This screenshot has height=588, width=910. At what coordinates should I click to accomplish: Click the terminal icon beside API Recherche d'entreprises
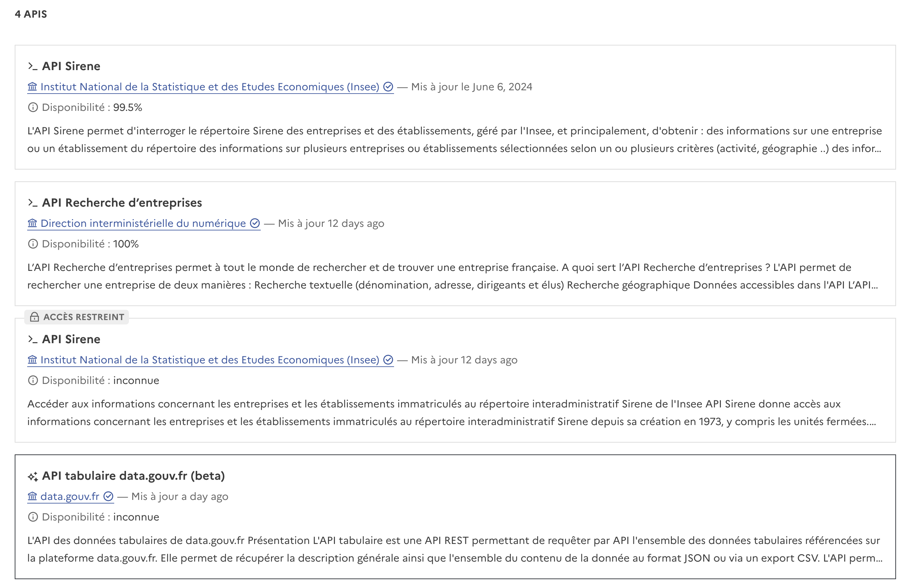(32, 203)
